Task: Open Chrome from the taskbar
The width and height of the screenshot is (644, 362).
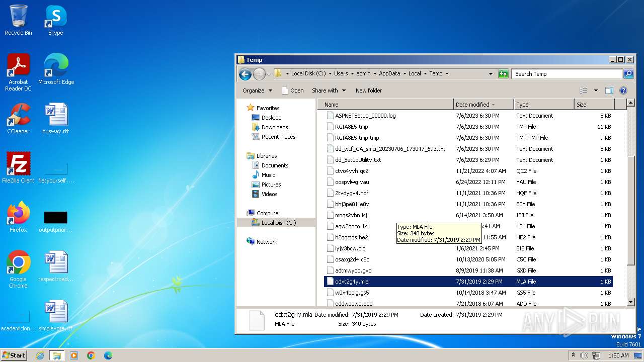Action: click(91, 355)
